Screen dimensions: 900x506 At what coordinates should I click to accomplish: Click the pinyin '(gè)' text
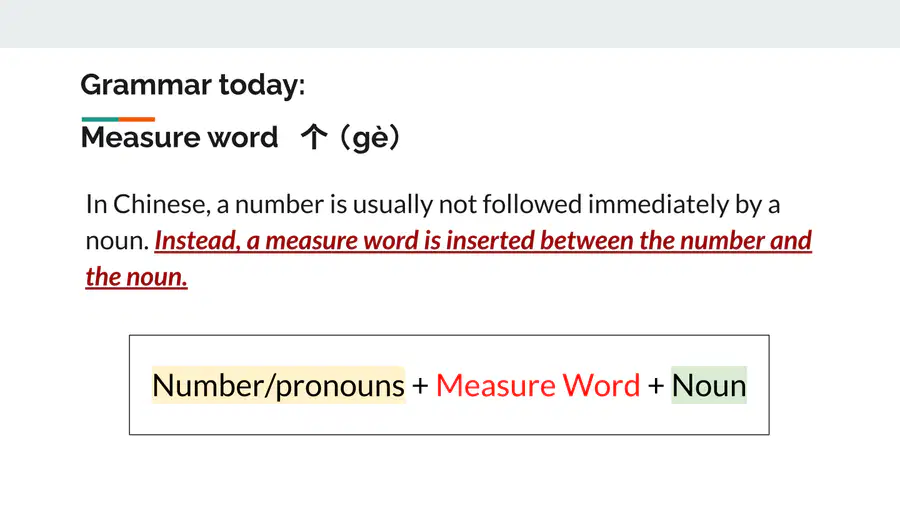point(370,138)
